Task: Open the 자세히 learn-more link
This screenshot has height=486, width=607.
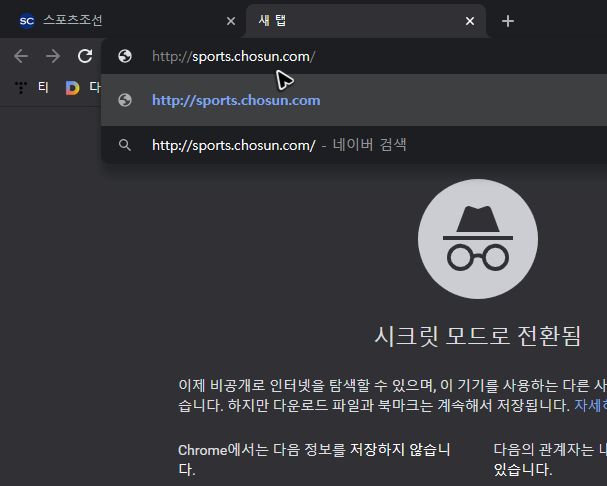Action: pos(590,405)
